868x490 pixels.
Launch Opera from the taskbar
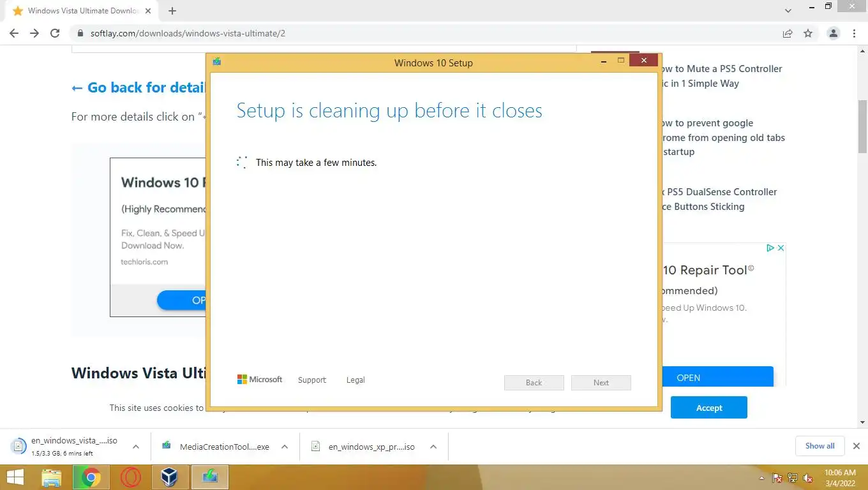pyautogui.click(x=131, y=477)
